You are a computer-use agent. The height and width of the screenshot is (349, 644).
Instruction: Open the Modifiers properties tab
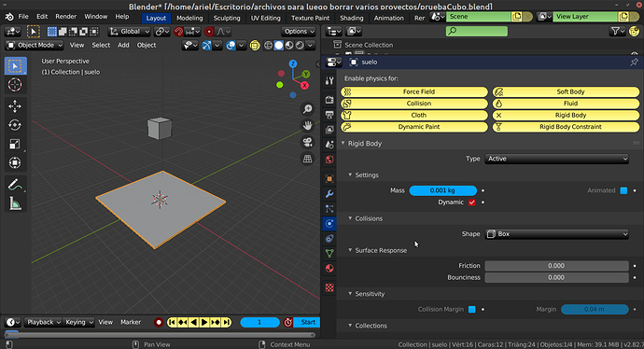329,193
